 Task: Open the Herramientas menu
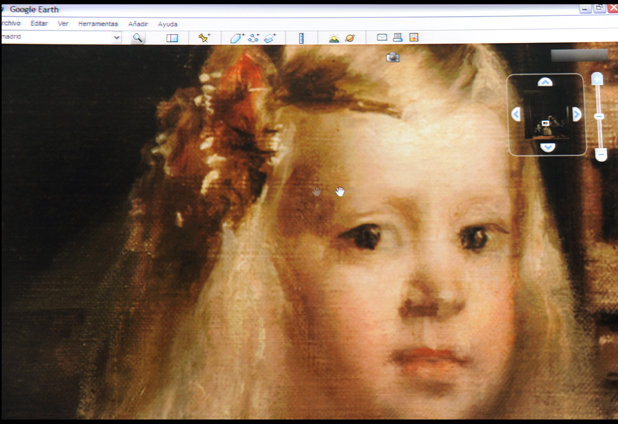pos(98,24)
